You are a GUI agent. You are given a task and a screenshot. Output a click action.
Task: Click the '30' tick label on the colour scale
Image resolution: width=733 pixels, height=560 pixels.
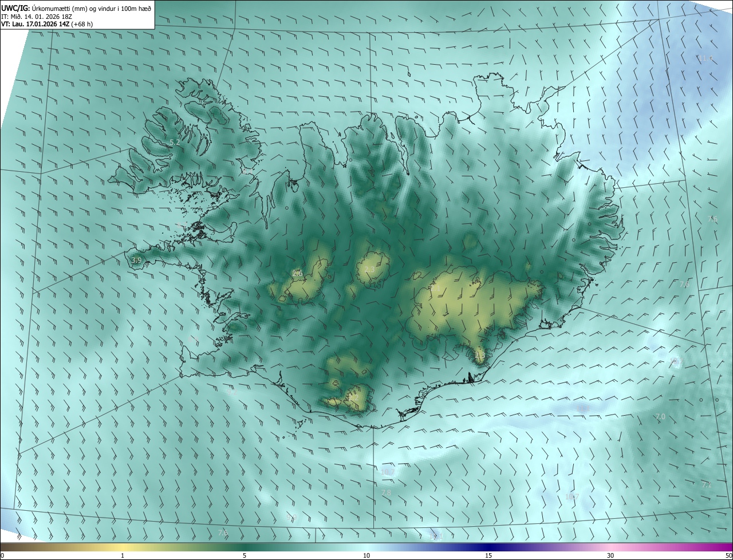(x=610, y=555)
